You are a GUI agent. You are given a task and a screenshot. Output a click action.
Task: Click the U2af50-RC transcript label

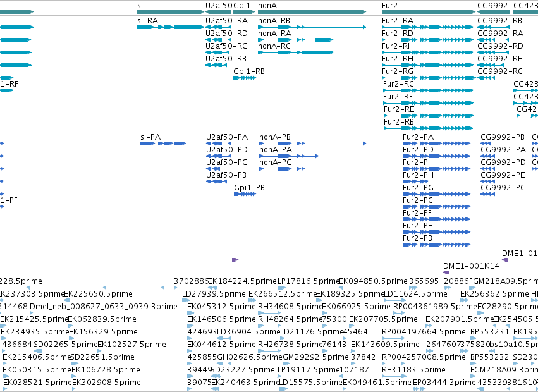pos(226,46)
